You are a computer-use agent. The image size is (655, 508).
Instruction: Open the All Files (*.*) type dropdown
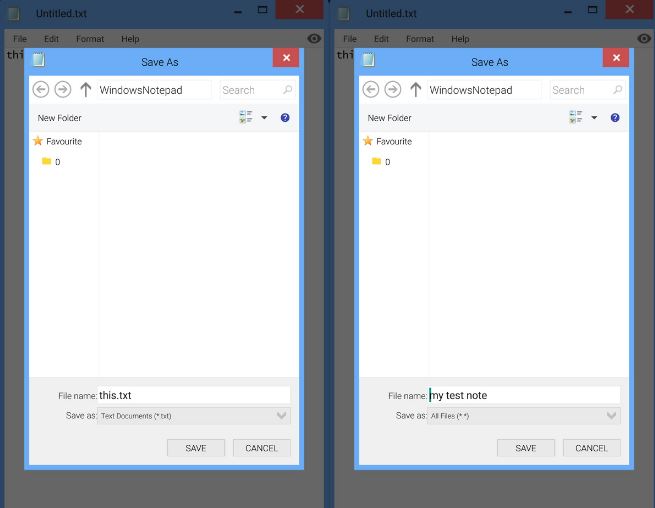pos(524,416)
